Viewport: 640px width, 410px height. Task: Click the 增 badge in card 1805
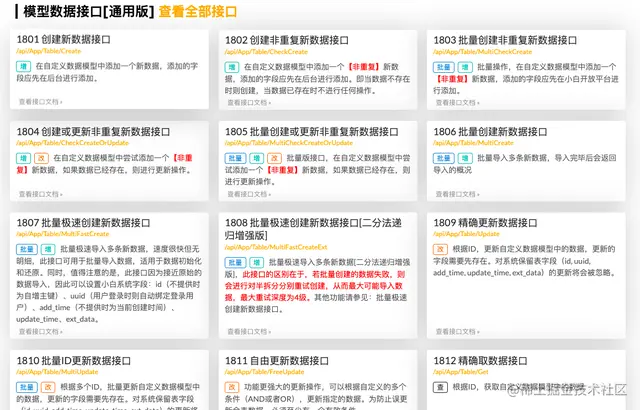(257, 158)
